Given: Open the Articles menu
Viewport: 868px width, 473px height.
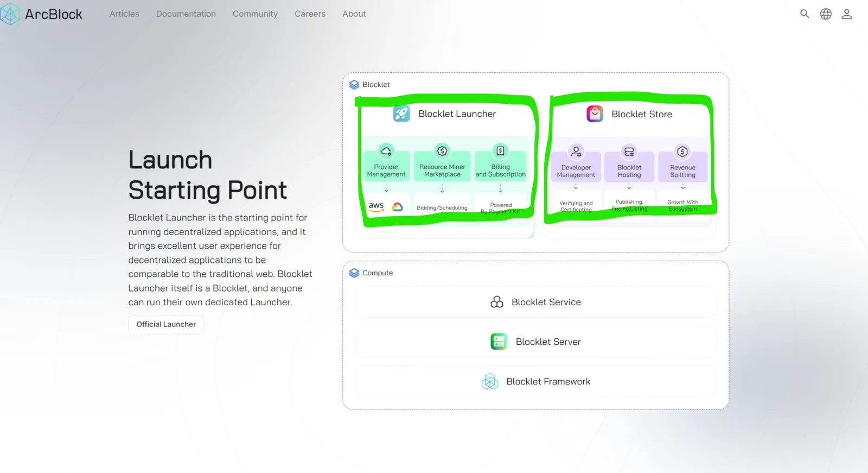Looking at the screenshot, I should pos(124,14).
